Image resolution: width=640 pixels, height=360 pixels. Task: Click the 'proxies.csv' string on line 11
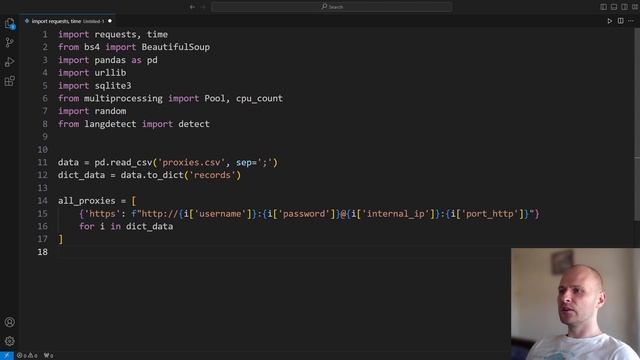coord(191,162)
